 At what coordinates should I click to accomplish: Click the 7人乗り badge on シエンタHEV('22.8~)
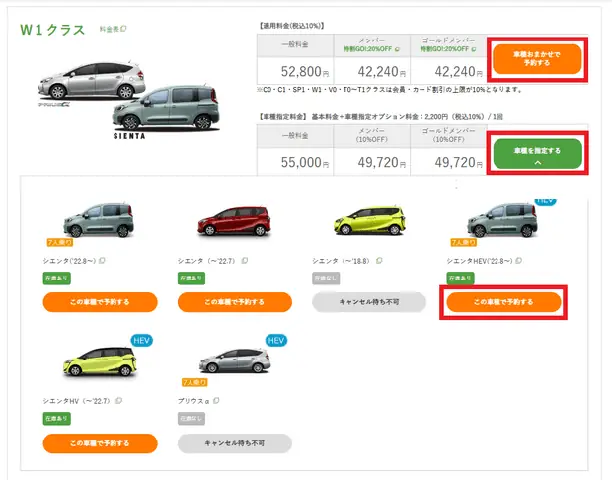pos(464,242)
